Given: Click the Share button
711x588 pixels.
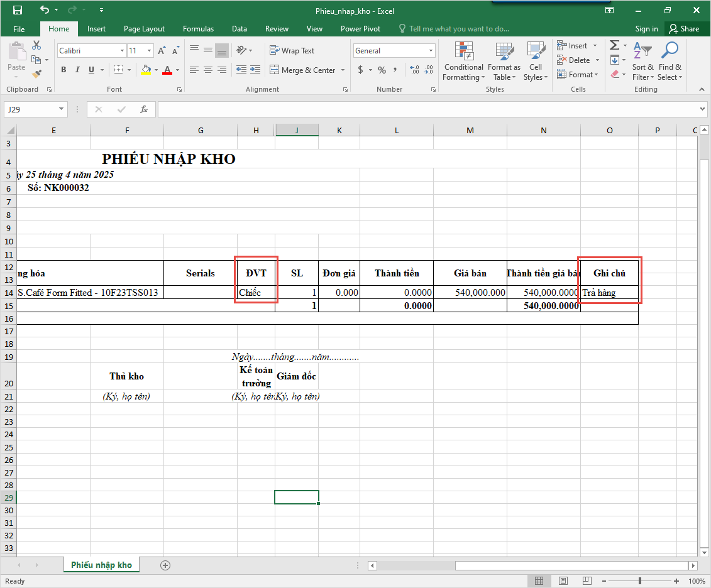Looking at the screenshot, I should (x=684, y=29).
